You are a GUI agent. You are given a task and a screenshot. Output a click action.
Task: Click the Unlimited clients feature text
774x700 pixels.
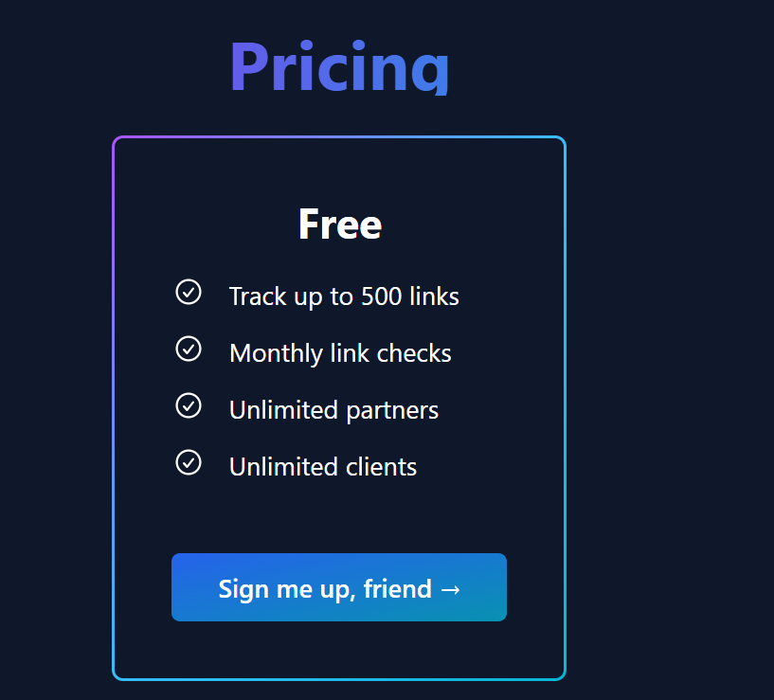point(323,467)
